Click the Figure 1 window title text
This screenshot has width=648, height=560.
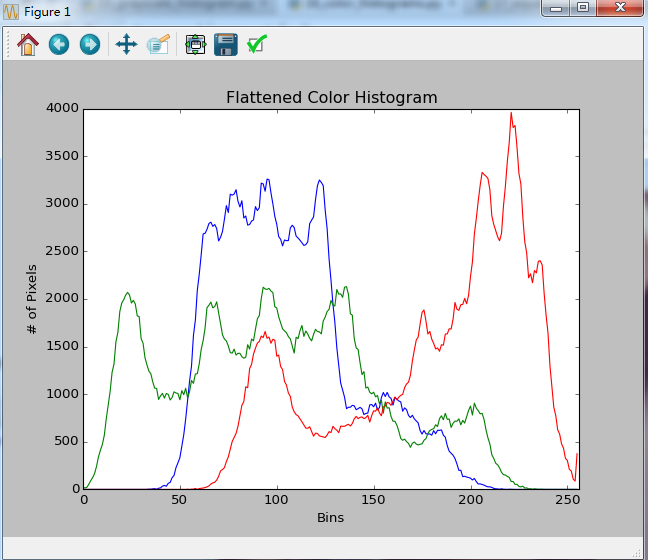47,12
